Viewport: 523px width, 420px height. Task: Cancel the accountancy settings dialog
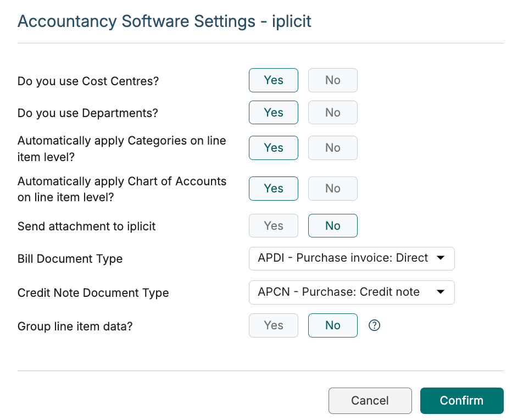click(370, 401)
